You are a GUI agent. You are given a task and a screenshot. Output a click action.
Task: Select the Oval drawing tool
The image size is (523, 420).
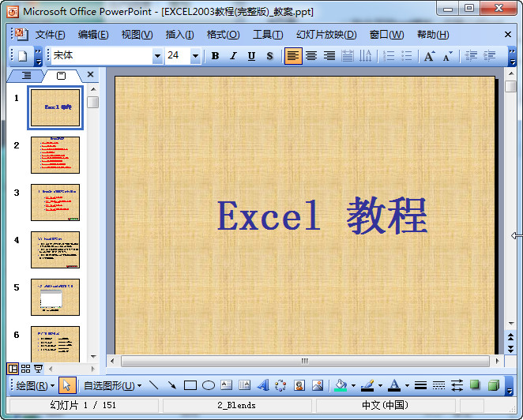click(209, 386)
